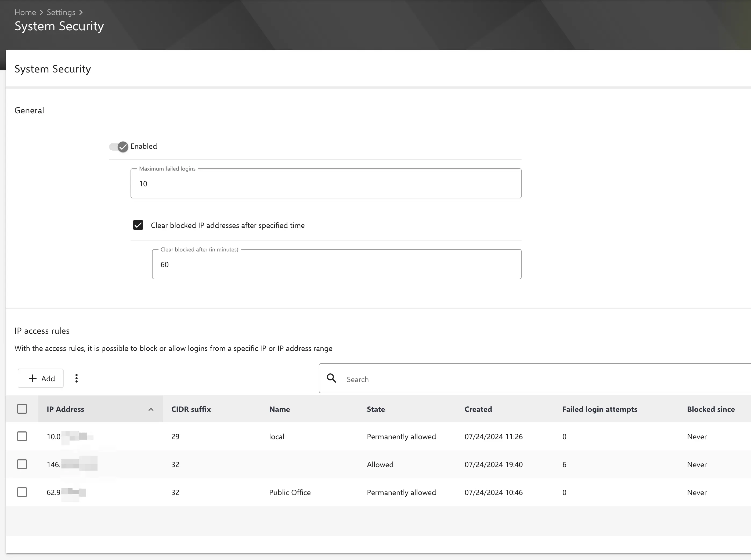
Task: Open the three-dot more options menu
Action: point(76,378)
